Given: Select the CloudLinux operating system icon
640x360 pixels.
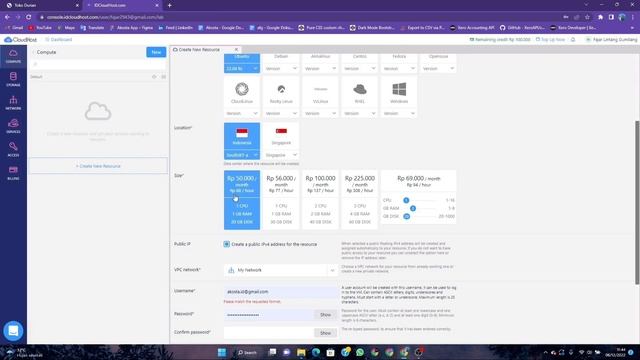Looking at the screenshot, I should (242, 89).
